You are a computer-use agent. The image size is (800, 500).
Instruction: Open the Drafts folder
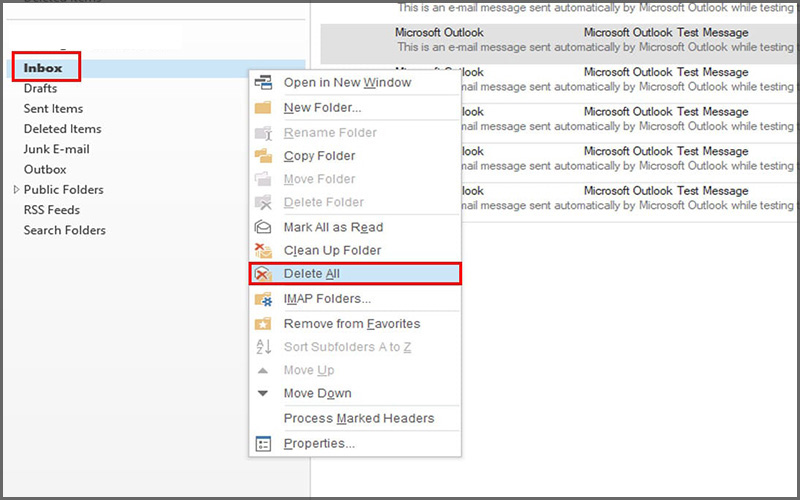coord(40,88)
